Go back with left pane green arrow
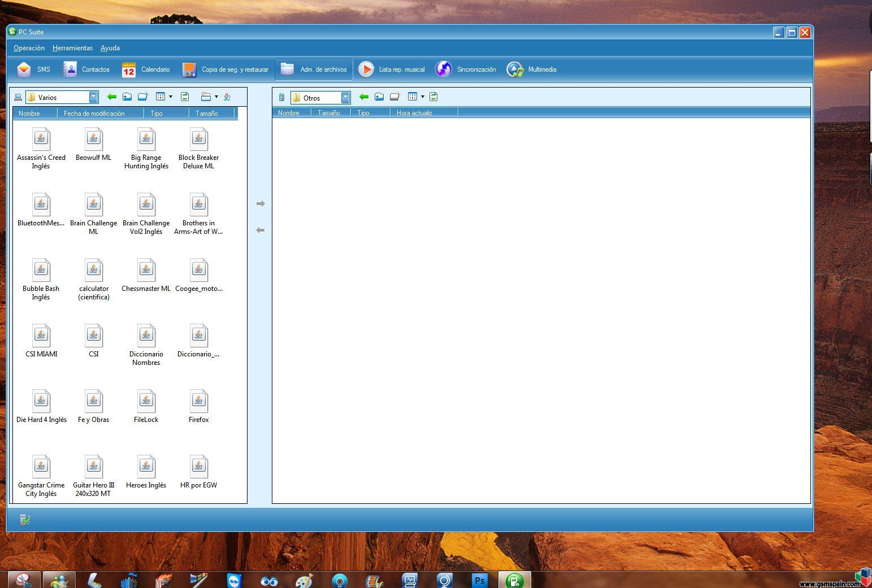This screenshot has height=588, width=872. tap(112, 97)
